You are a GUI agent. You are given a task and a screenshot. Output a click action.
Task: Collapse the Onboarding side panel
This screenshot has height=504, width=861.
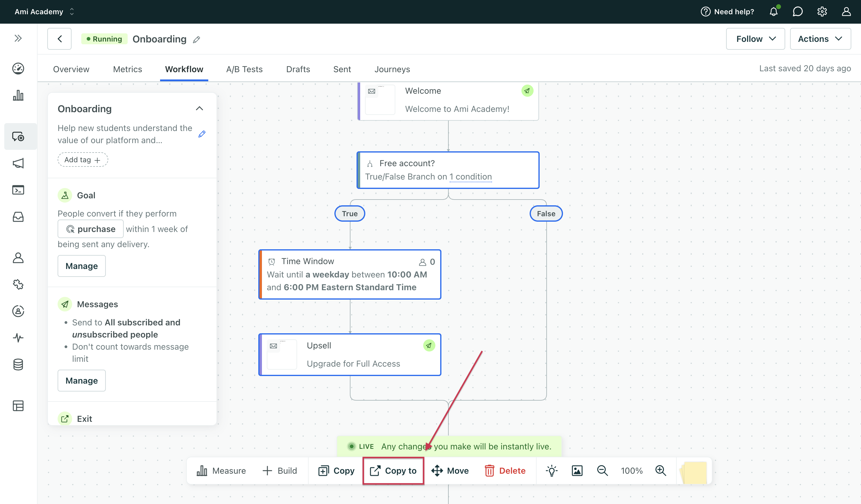coord(199,109)
